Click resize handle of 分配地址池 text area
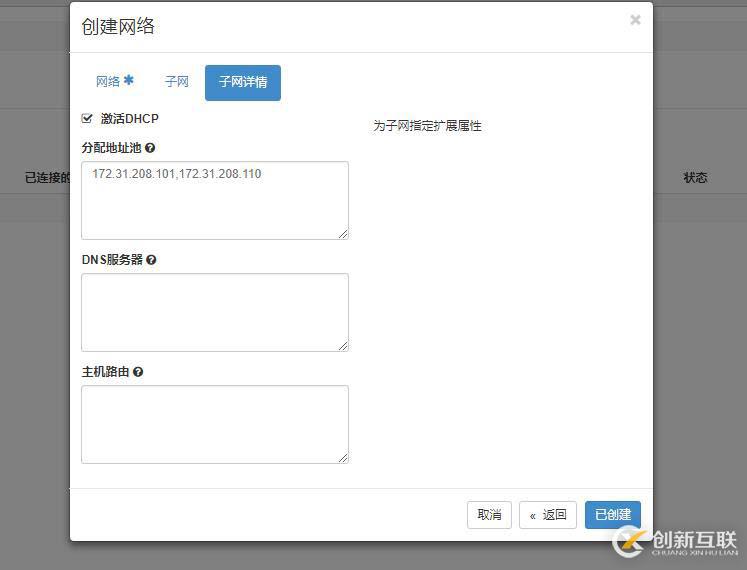This screenshot has width=747, height=570. [343, 234]
